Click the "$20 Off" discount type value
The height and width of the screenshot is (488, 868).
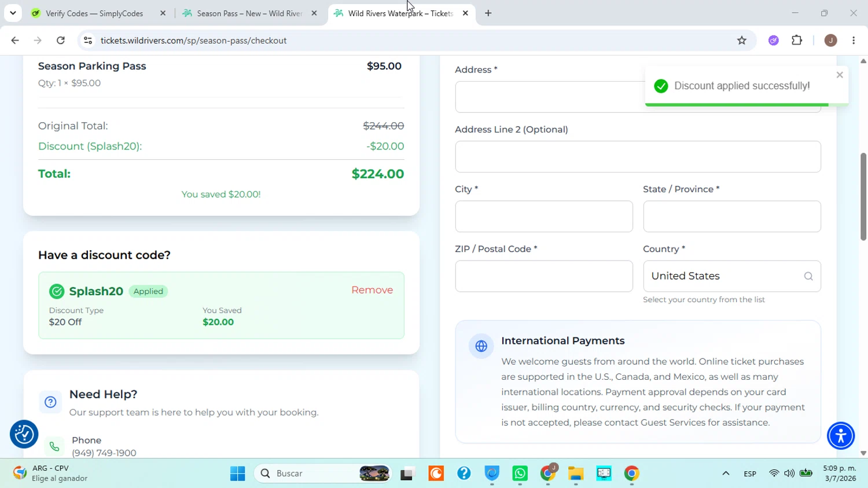click(x=65, y=322)
